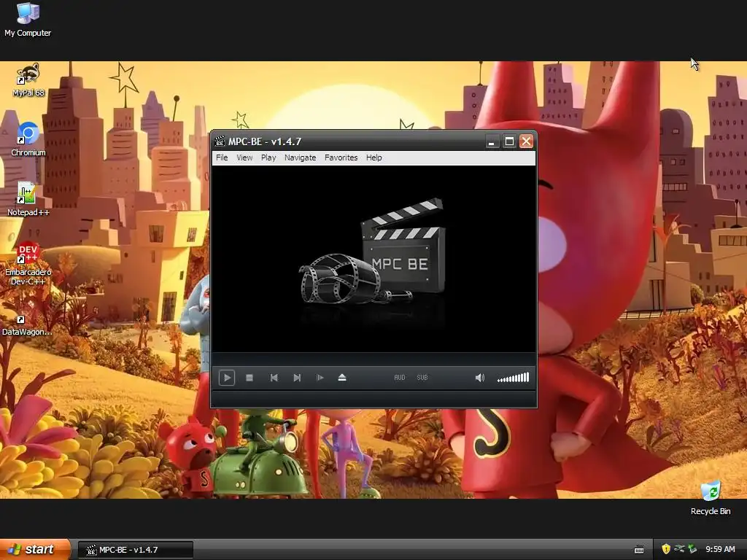Advance one frame with frame-step button

pyautogui.click(x=320, y=378)
